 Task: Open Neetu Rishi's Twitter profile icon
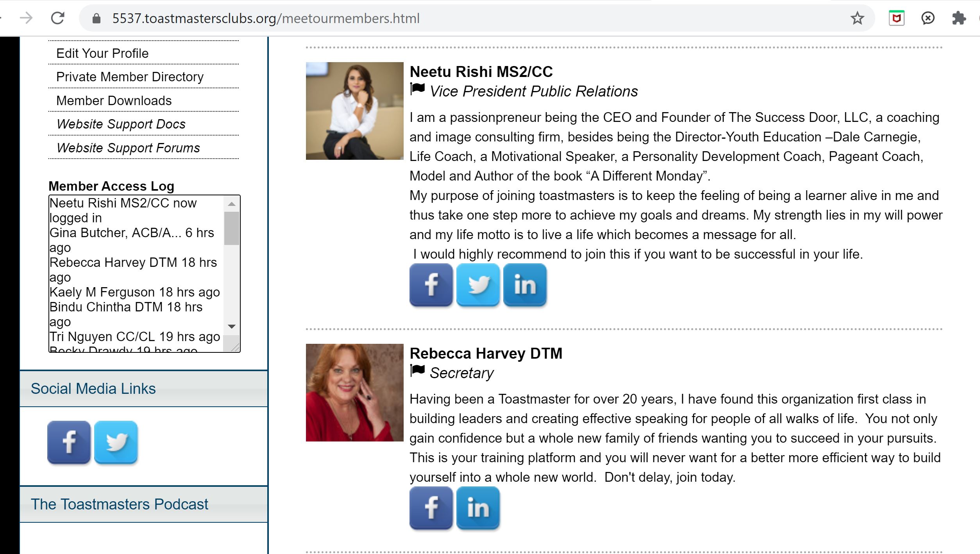click(478, 285)
